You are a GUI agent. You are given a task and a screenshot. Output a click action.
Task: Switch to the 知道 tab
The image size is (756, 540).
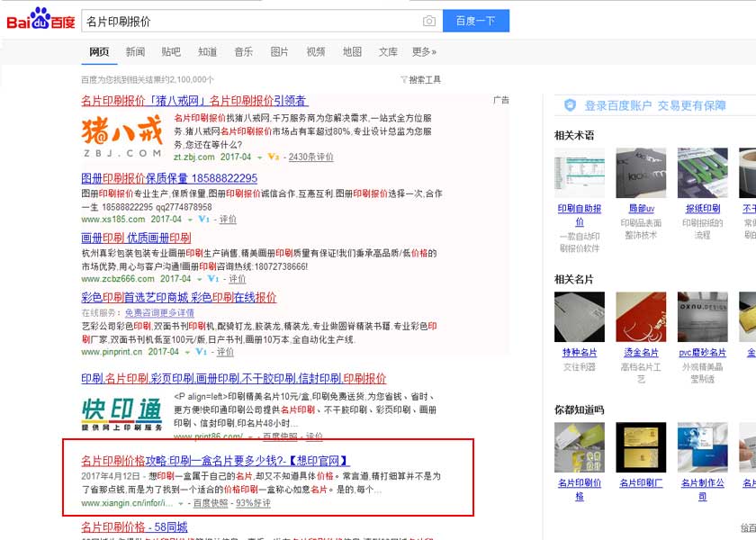click(207, 51)
